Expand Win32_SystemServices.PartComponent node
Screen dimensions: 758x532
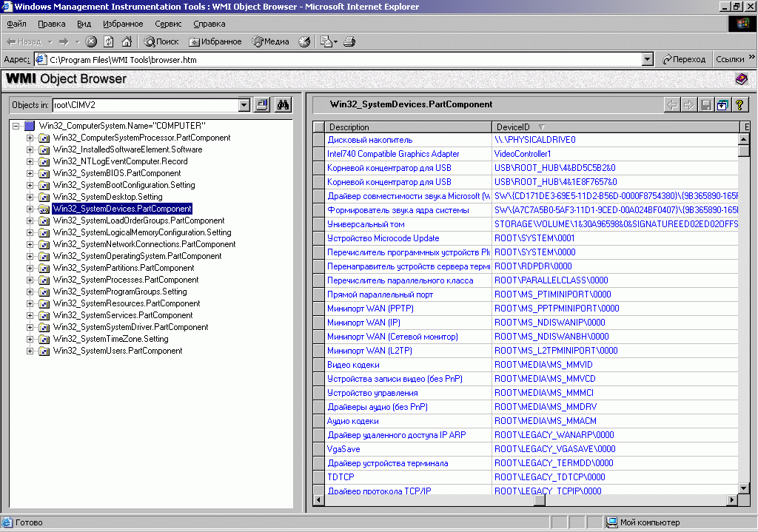coord(30,315)
